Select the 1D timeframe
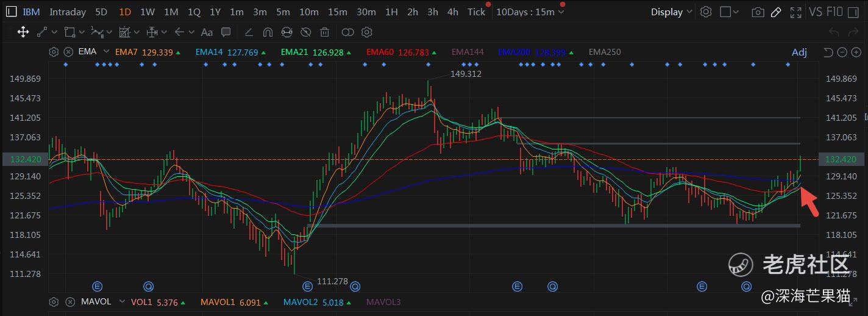 (125, 12)
